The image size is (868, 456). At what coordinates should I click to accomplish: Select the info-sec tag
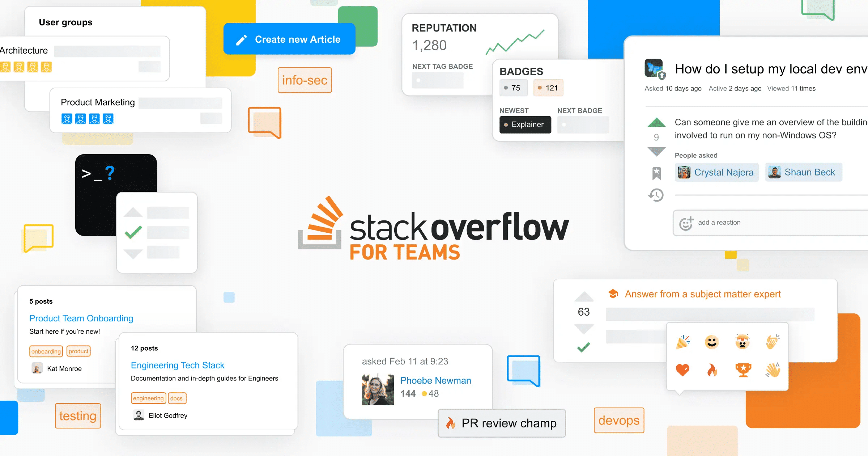coord(305,80)
